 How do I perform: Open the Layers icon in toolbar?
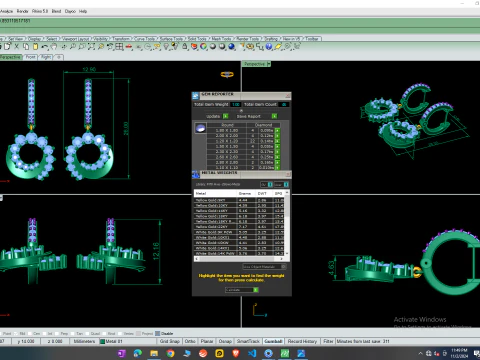[x=194, y=47]
